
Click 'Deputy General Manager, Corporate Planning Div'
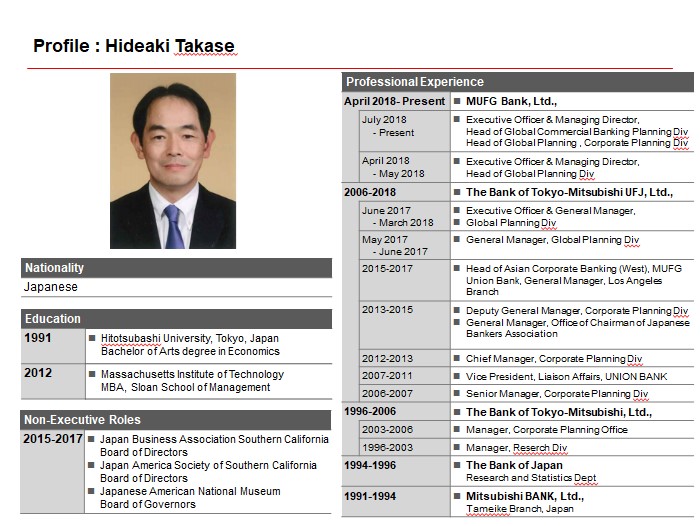(577, 311)
